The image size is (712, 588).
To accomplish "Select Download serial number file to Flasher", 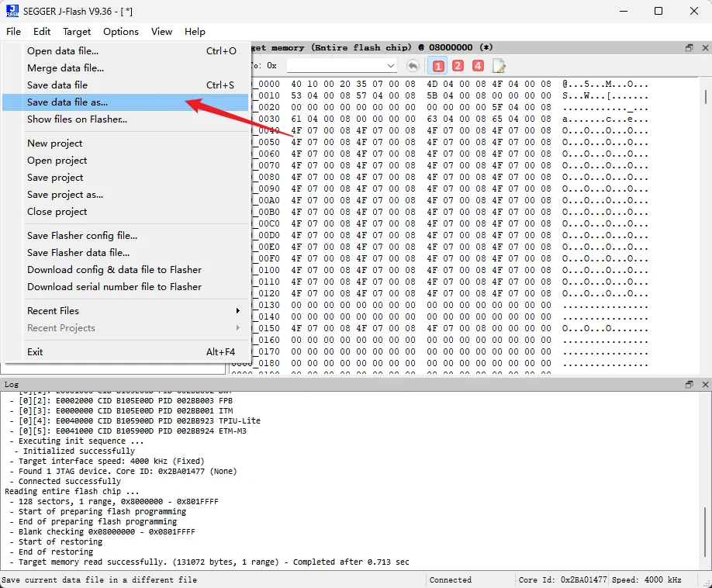I will coord(126,287).
